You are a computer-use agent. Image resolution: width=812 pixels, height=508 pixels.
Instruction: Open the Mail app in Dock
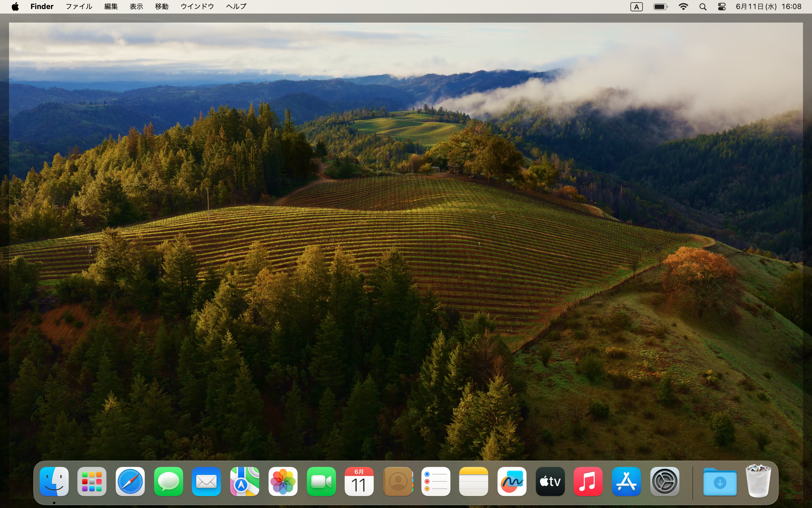coord(206,481)
